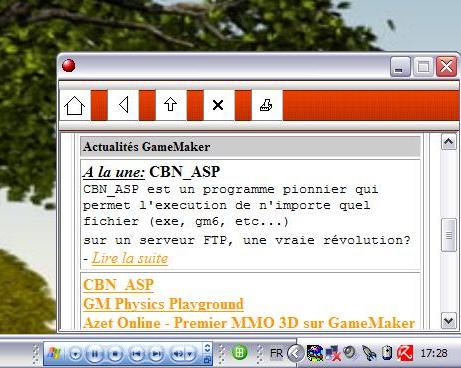Open the volume dropdown arrow in media toolbar
461x368 pixels.
[190, 354]
